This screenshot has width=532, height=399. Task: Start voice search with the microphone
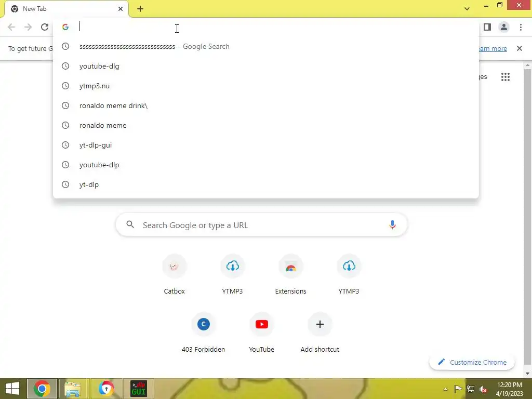[x=392, y=224]
